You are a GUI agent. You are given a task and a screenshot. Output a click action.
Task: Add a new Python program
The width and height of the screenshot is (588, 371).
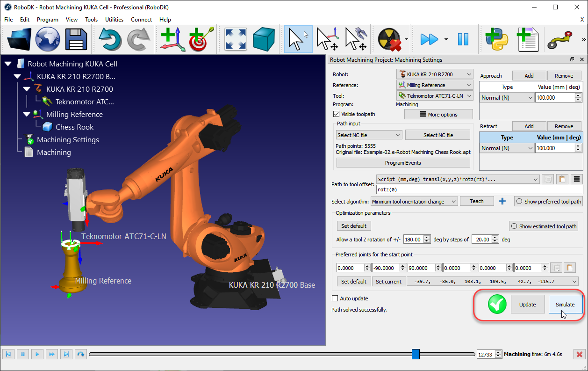point(497,39)
